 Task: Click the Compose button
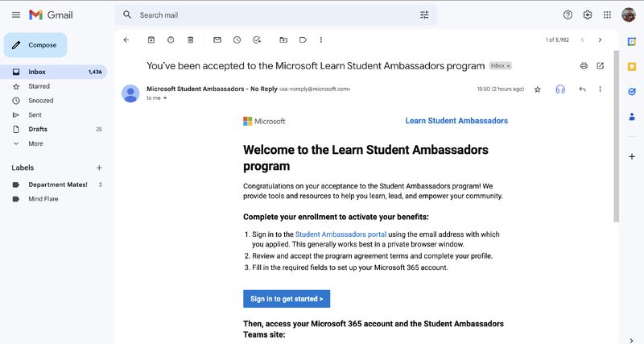coord(35,45)
